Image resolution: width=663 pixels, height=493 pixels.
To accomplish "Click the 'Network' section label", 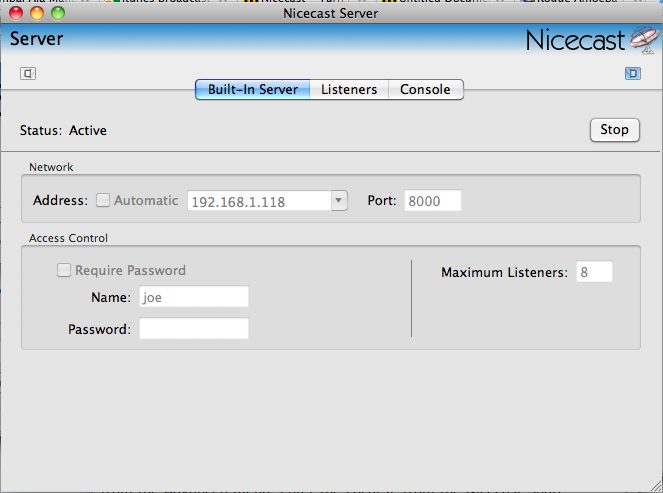I will click(51, 167).
